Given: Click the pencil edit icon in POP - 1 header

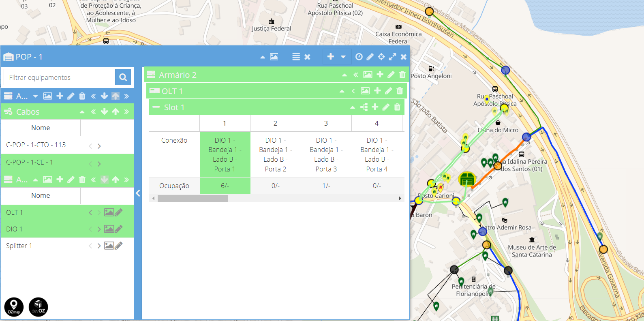Looking at the screenshot, I should click(370, 57).
